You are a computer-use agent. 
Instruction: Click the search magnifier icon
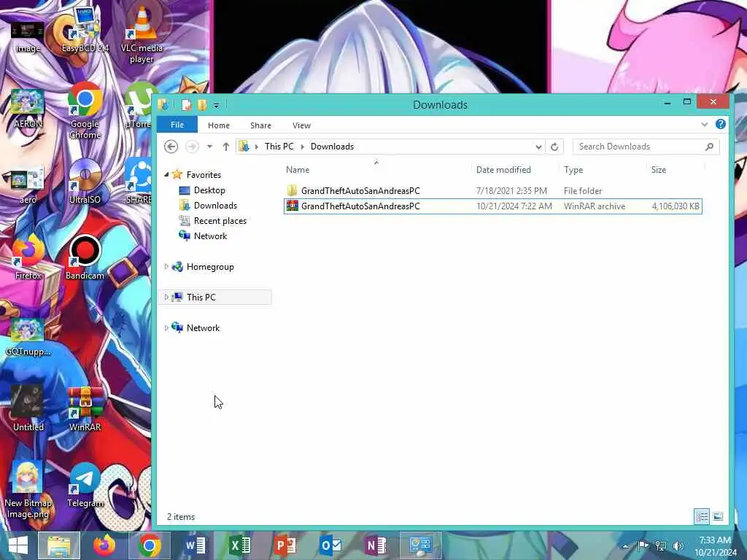click(x=709, y=147)
